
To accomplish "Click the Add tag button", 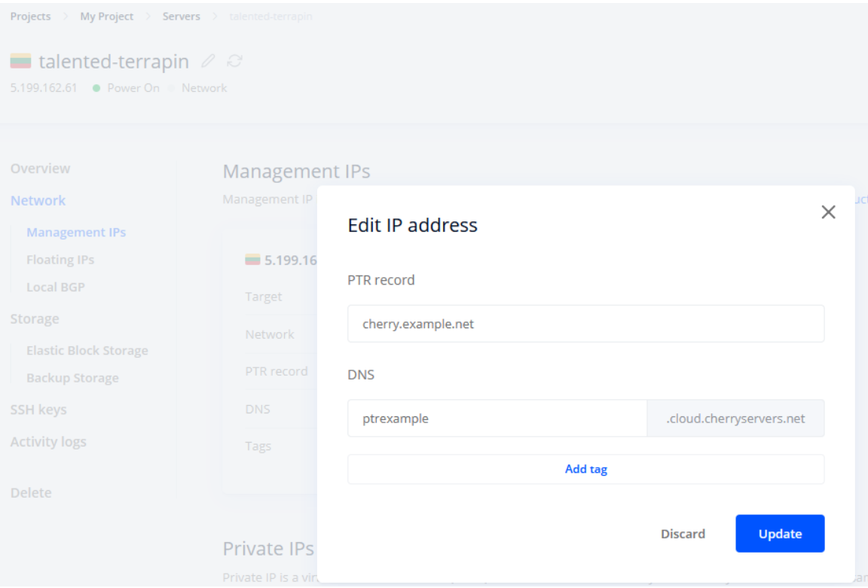I will [x=585, y=469].
